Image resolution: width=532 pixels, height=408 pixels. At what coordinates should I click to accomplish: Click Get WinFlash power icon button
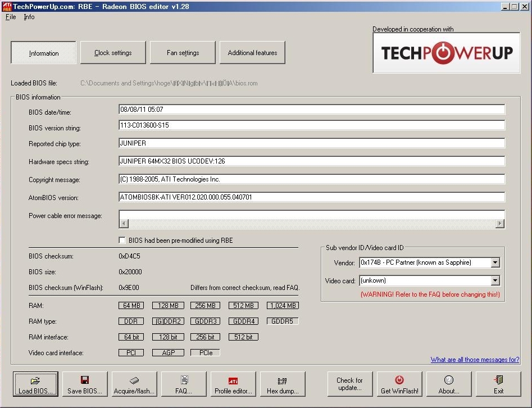399,384
